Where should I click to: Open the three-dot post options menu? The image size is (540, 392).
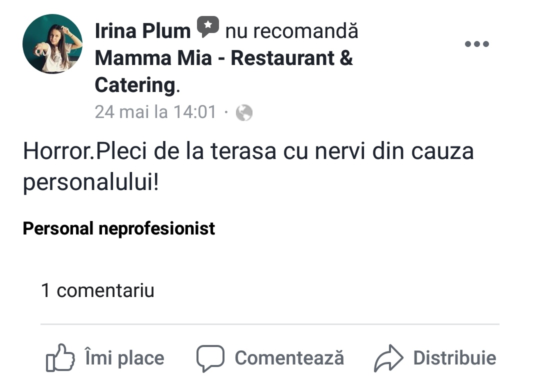(477, 43)
